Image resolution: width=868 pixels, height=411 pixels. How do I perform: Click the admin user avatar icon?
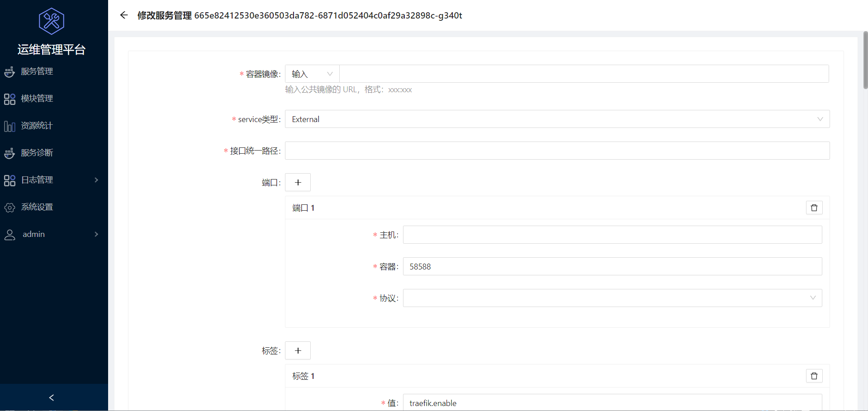tap(9, 235)
